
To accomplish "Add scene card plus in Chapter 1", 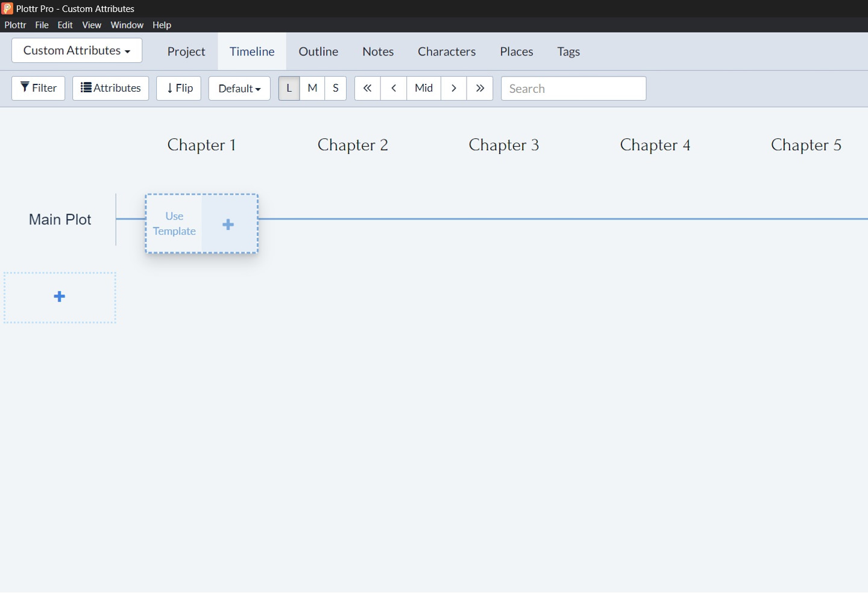I will click(x=228, y=224).
